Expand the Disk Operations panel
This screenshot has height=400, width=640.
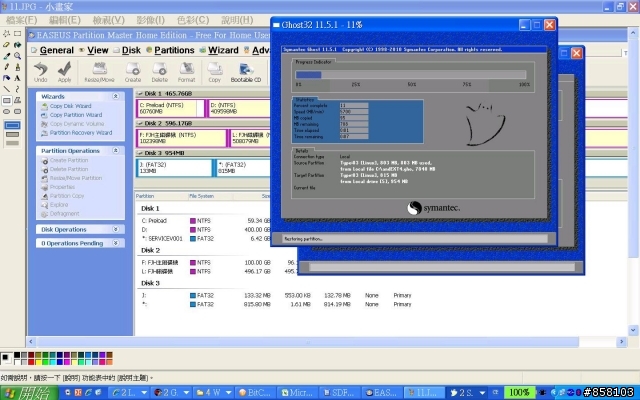tap(116, 229)
